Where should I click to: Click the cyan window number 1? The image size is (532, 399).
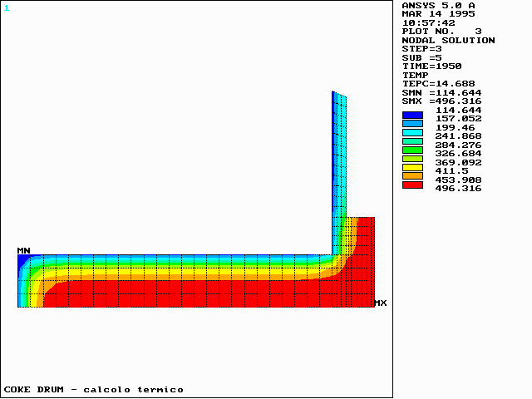coord(7,8)
